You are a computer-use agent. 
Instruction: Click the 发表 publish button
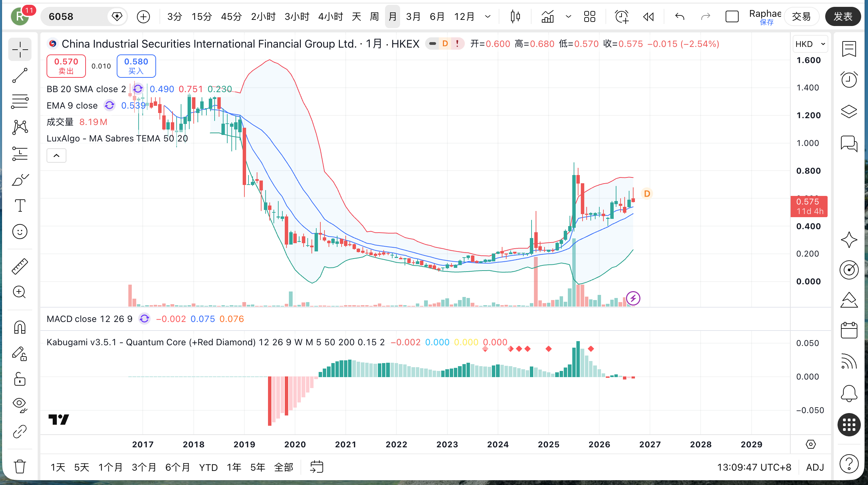[843, 16]
